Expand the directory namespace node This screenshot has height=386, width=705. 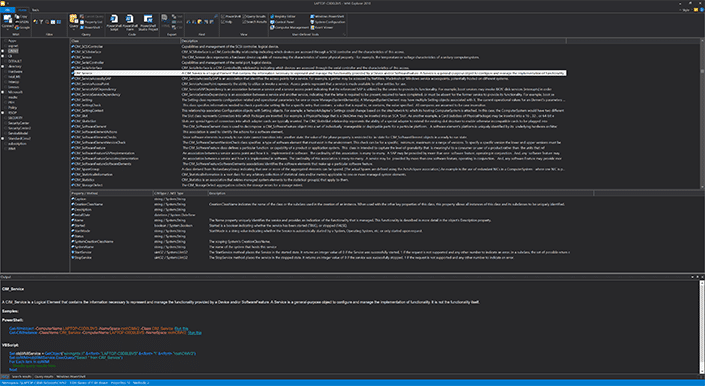[3, 67]
